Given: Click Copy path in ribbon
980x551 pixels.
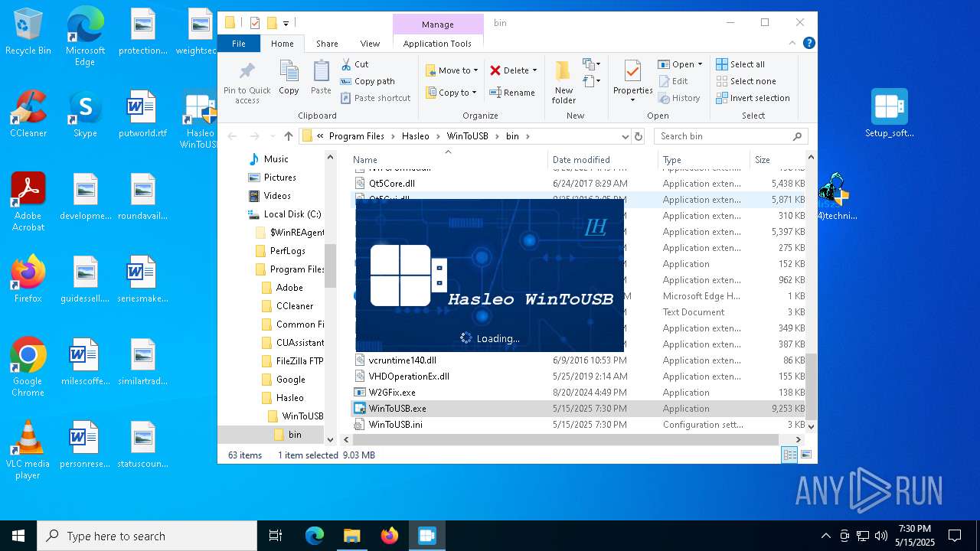Looking at the screenshot, I should click(367, 81).
